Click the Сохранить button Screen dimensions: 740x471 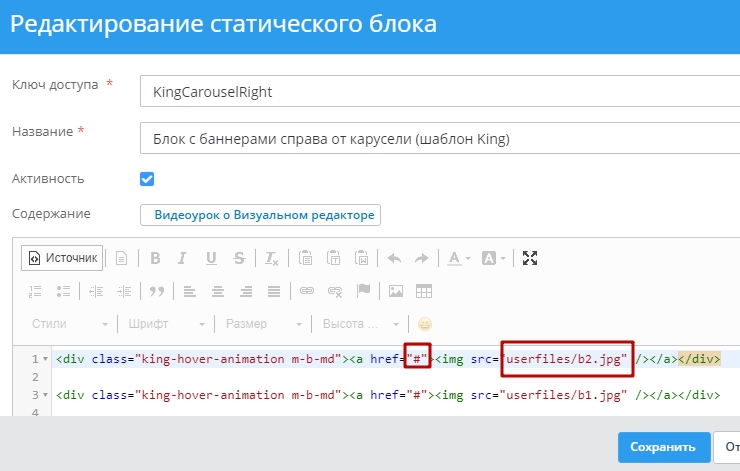coord(663,447)
